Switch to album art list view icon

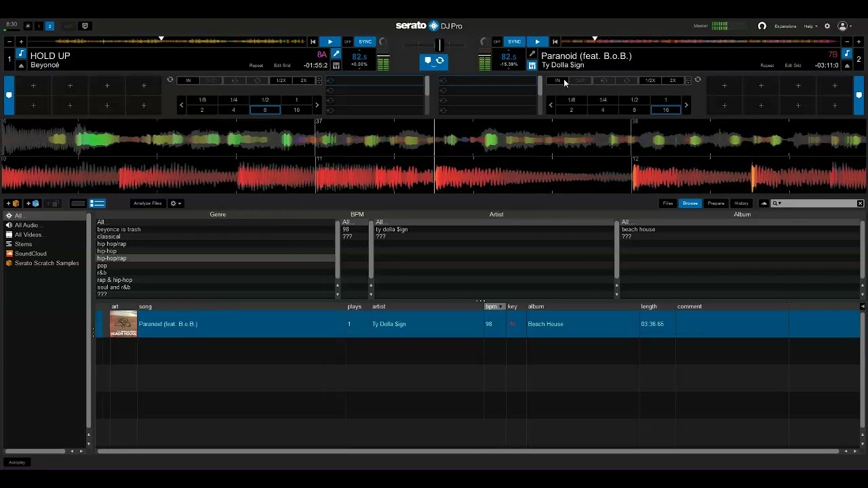point(98,203)
